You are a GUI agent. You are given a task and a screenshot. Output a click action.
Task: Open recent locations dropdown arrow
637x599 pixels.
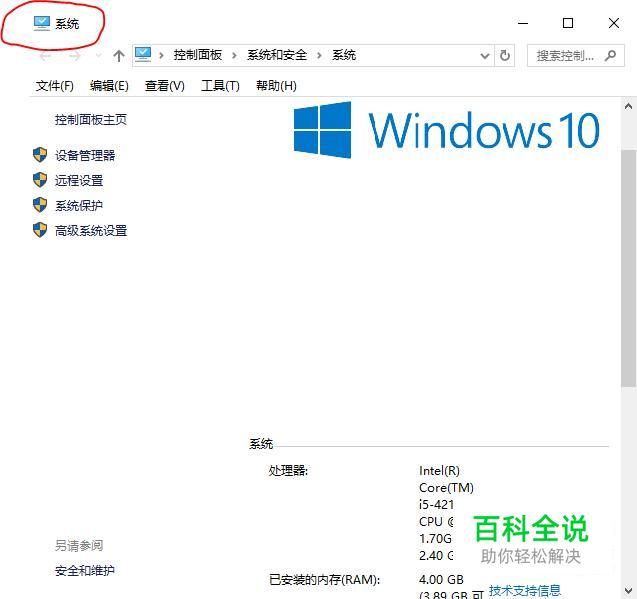(x=98, y=56)
